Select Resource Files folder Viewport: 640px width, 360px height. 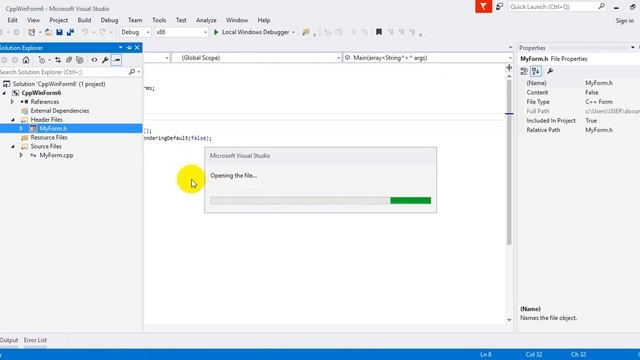[x=49, y=138]
